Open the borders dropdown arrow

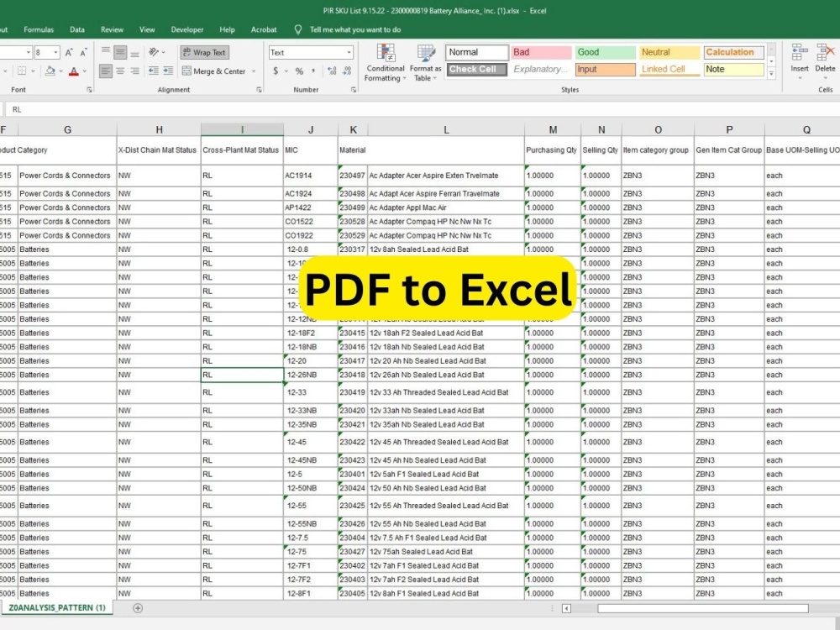33,71
